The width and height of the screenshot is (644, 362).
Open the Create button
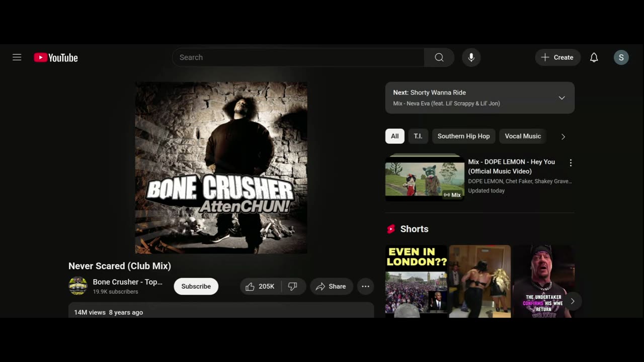pyautogui.click(x=557, y=57)
